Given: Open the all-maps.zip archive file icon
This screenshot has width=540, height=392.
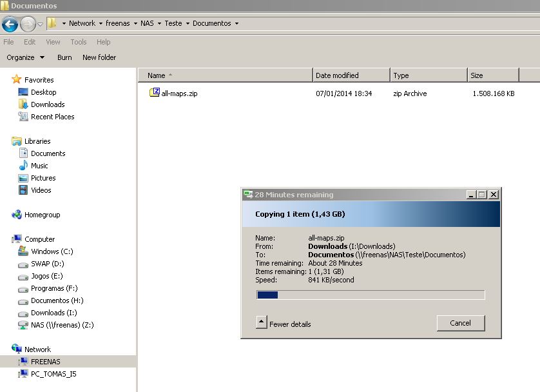Looking at the screenshot, I should (x=155, y=93).
